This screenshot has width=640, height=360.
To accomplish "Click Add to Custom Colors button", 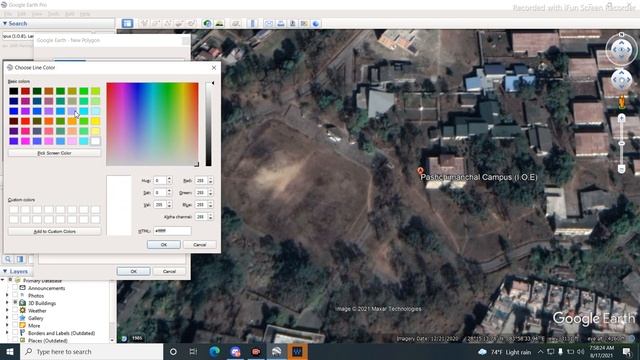I will click(54, 231).
